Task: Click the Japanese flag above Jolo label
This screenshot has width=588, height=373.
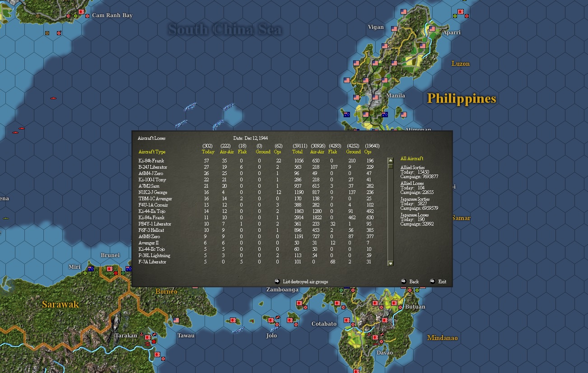Action: point(271,320)
